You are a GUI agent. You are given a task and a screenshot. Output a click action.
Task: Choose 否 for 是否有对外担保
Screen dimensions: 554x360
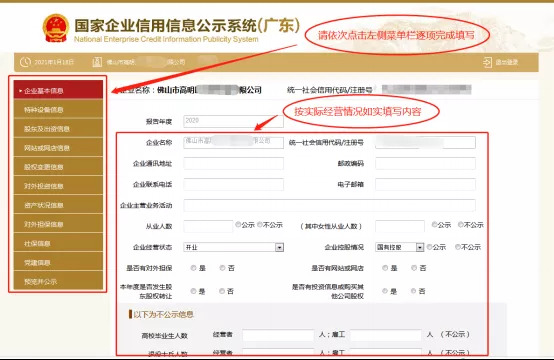click(222, 268)
